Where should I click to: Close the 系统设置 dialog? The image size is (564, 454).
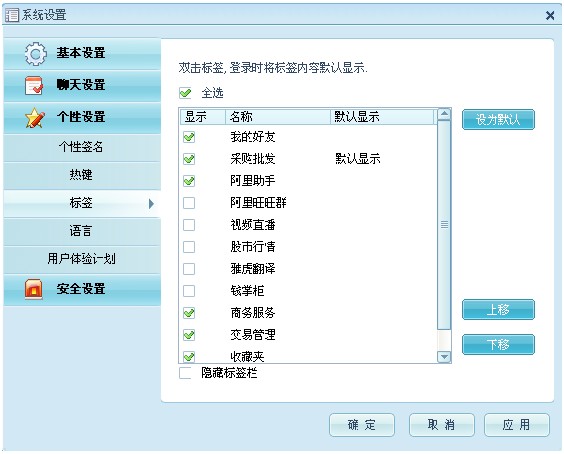[x=550, y=15]
